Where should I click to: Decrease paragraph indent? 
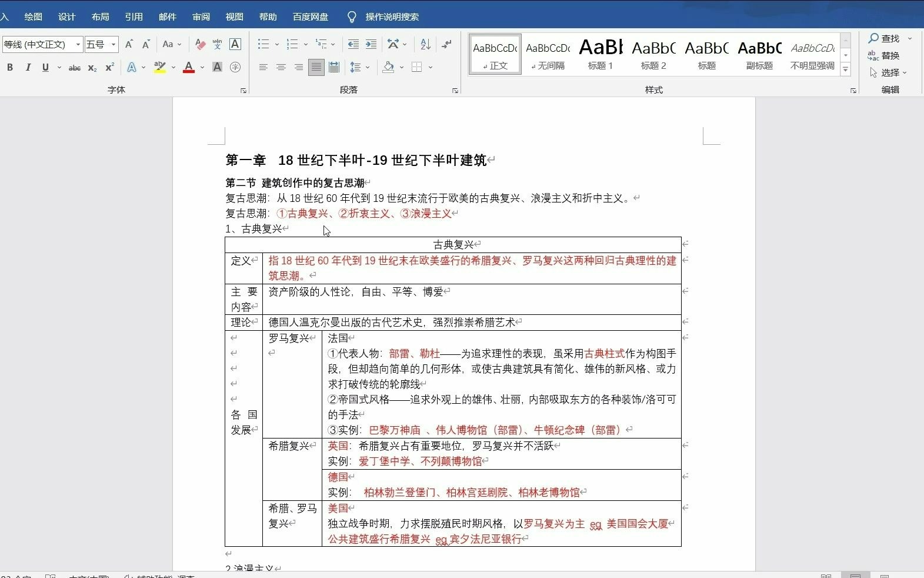point(353,44)
